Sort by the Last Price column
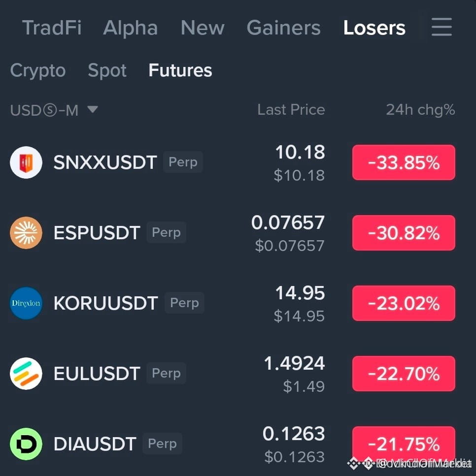Screen dimensions: 476x476 (x=291, y=110)
